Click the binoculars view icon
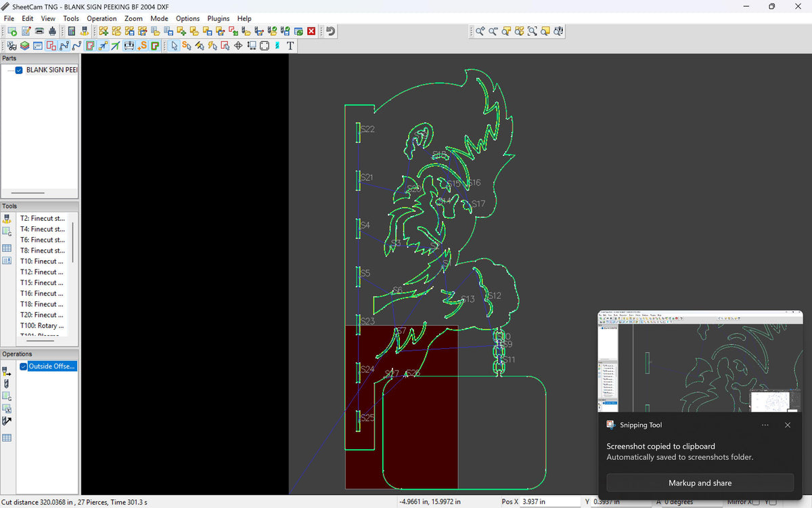 pyautogui.click(x=12, y=45)
